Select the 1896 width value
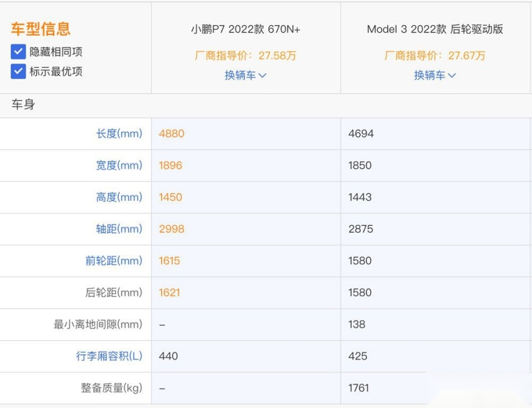 pos(170,165)
